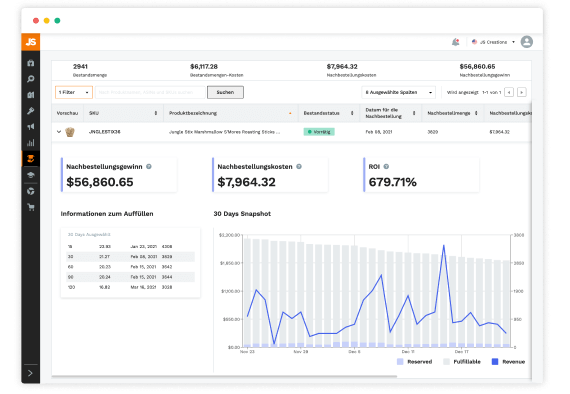This screenshot has height=394, width=570.
Task: Open the home icon in sidebar
Action: click(x=31, y=63)
